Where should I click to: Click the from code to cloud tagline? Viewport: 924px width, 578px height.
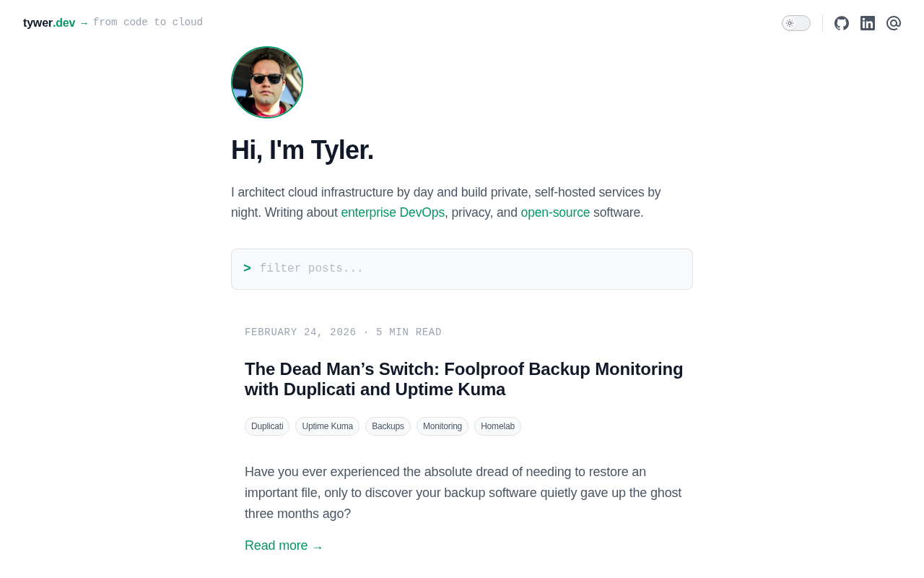[148, 22]
